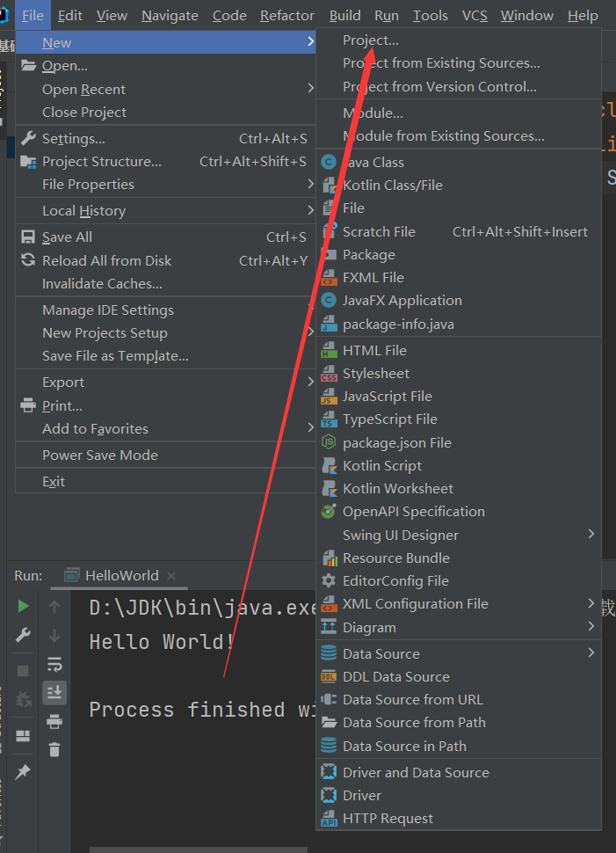Choose package-info.java entry
This screenshot has height=853, width=616.
(x=459, y=324)
